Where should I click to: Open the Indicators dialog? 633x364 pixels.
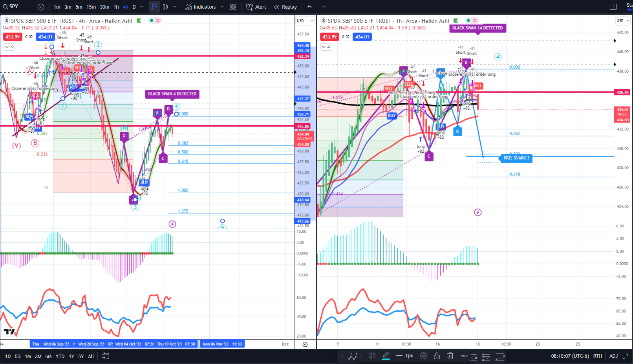coord(200,7)
